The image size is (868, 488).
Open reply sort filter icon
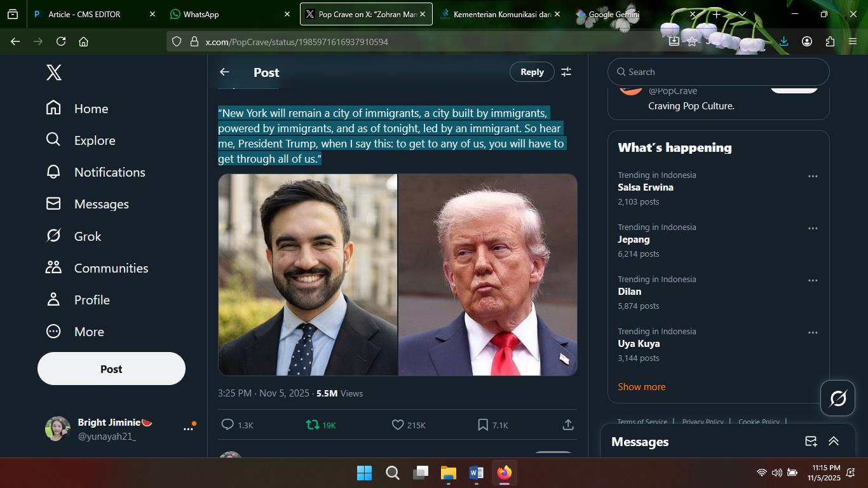(566, 72)
